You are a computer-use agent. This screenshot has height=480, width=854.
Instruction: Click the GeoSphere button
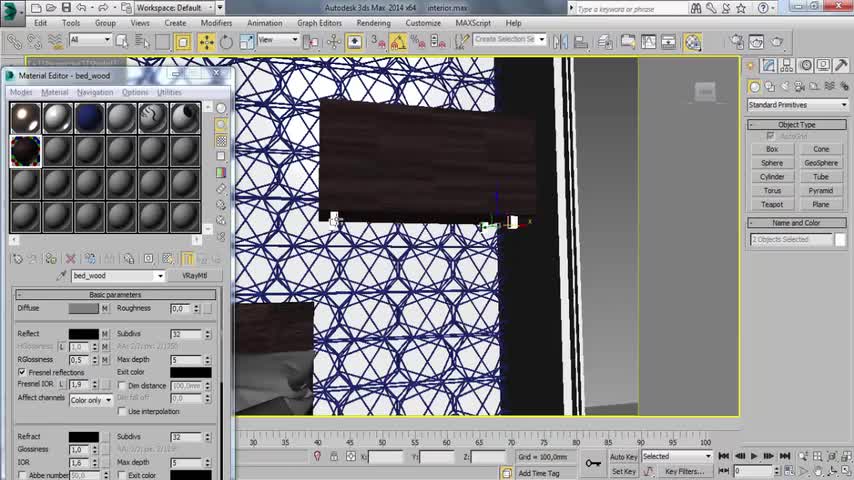pos(821,163)
